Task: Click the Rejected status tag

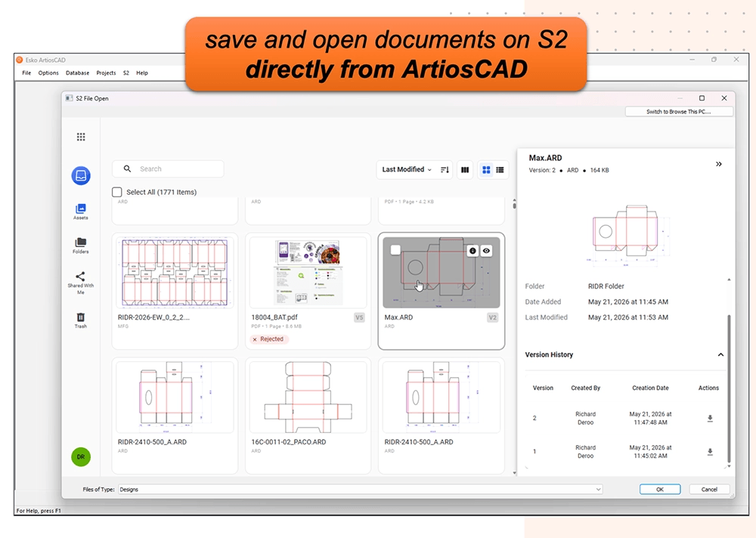Action: (269, 339)
